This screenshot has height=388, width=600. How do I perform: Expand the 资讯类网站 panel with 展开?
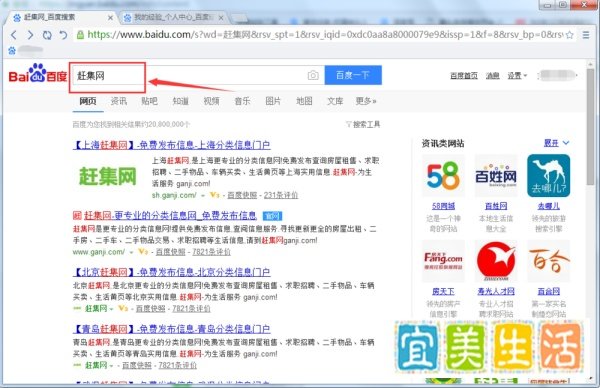[556, 143]
